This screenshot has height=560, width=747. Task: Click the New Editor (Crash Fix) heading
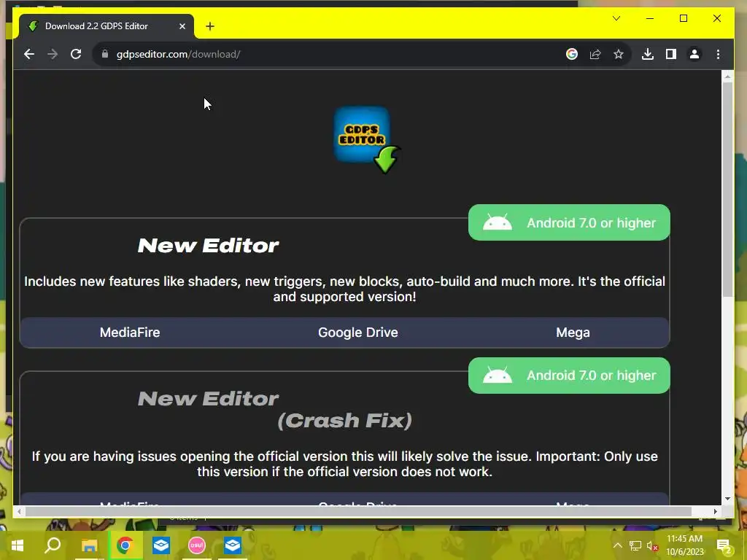[275, 410]
